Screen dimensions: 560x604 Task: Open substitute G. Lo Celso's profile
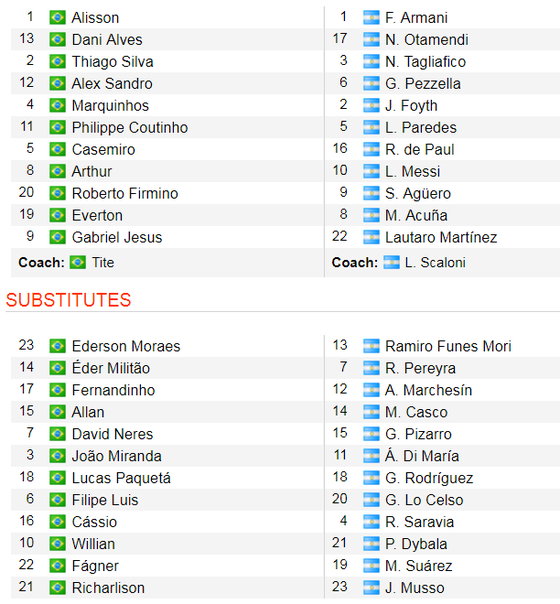coord(424,500)
